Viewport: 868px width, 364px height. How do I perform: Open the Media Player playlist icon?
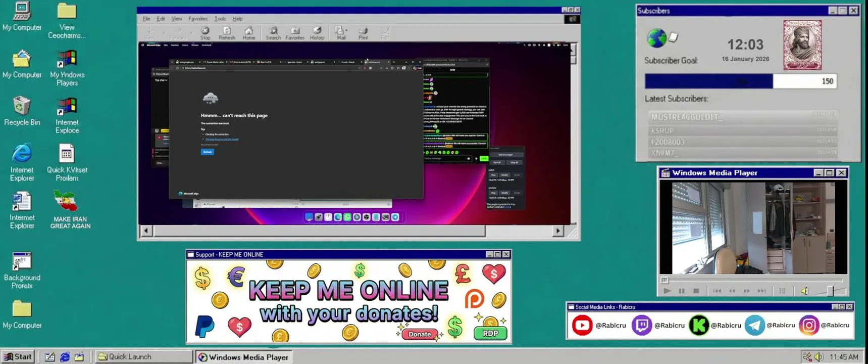point(782,291)
